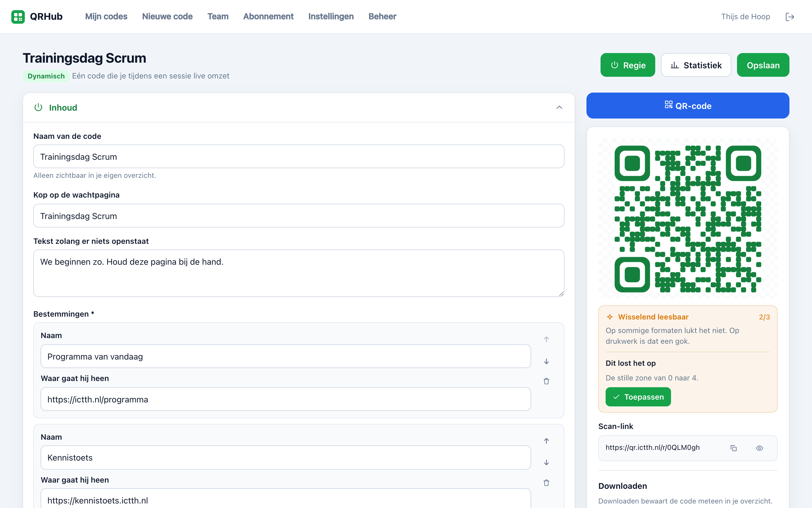
Task: Click the Dynamisch badge
Action: pos(46,76)
